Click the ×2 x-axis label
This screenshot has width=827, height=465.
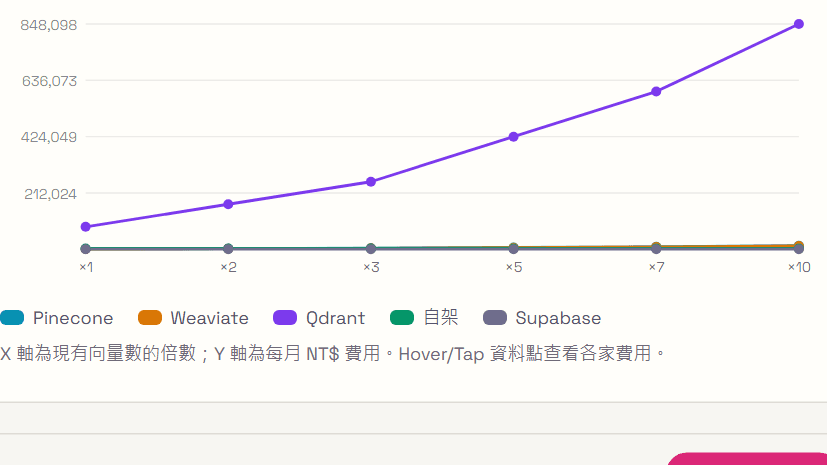[228, 267]
